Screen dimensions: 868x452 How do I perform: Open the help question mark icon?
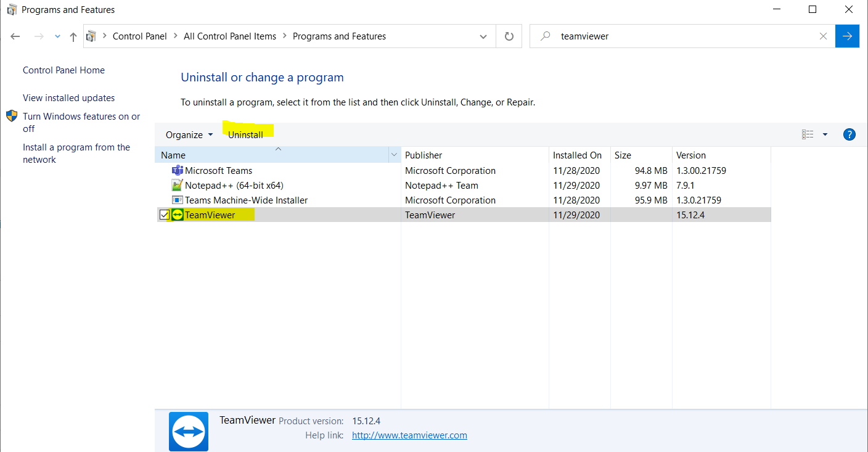(x=849, y=134)
